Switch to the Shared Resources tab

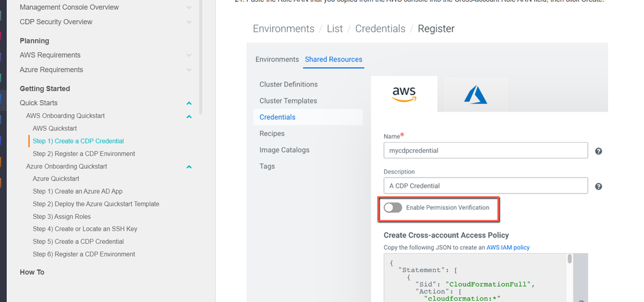point(333,59)
